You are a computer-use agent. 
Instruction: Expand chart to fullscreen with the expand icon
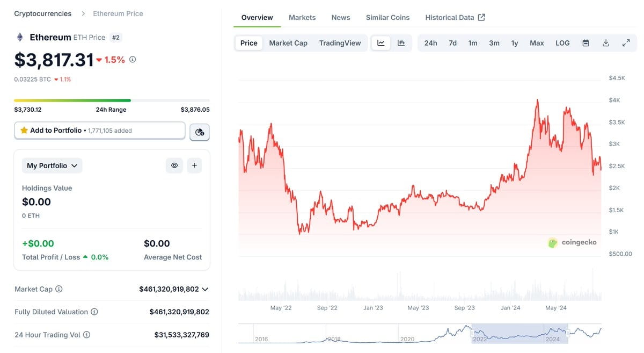[x=626, y=42]
